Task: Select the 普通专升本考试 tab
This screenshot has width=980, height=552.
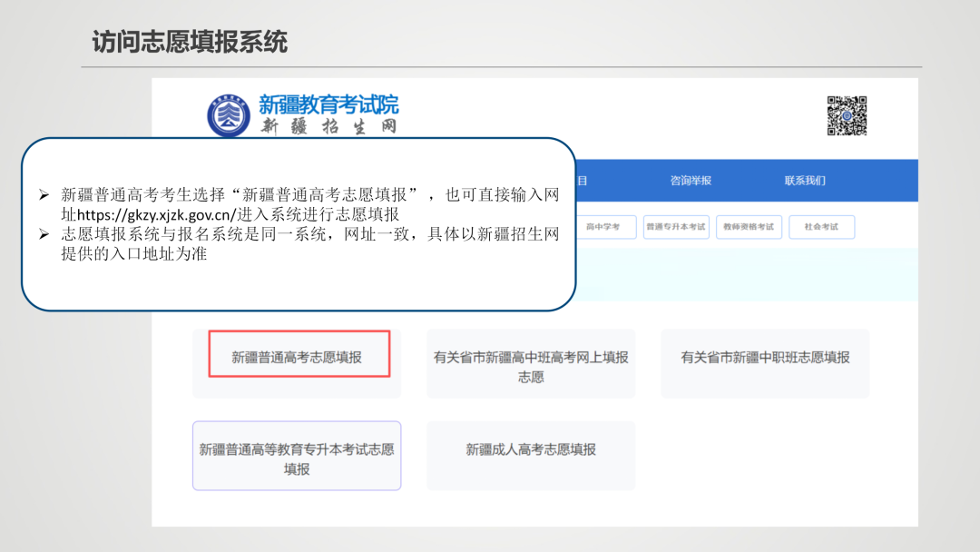Action: 676,227
